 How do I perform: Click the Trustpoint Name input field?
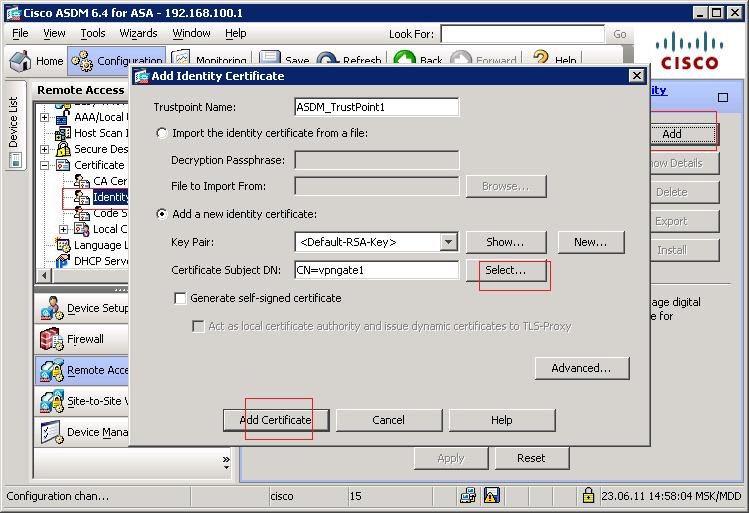377,107
